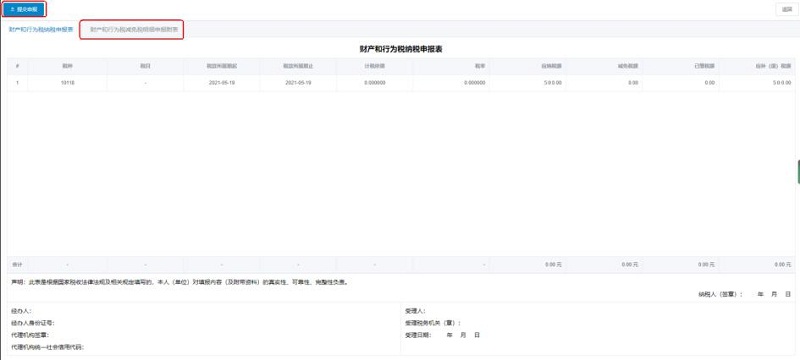Click the 财产和行为税纳税申报表 page heading
Screen dimensions: 800x360
(x=401, y=49)
